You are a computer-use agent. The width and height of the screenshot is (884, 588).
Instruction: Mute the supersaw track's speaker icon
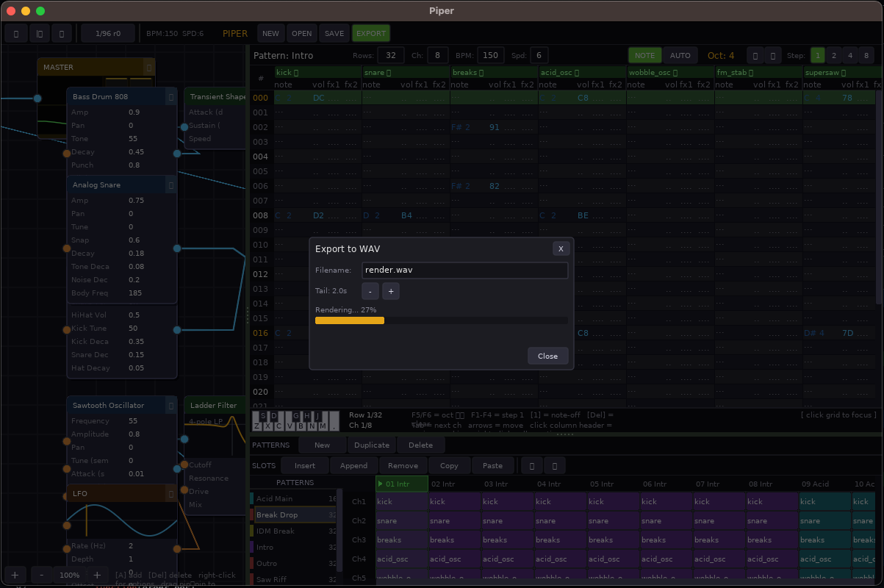click(x=844, y=73)
